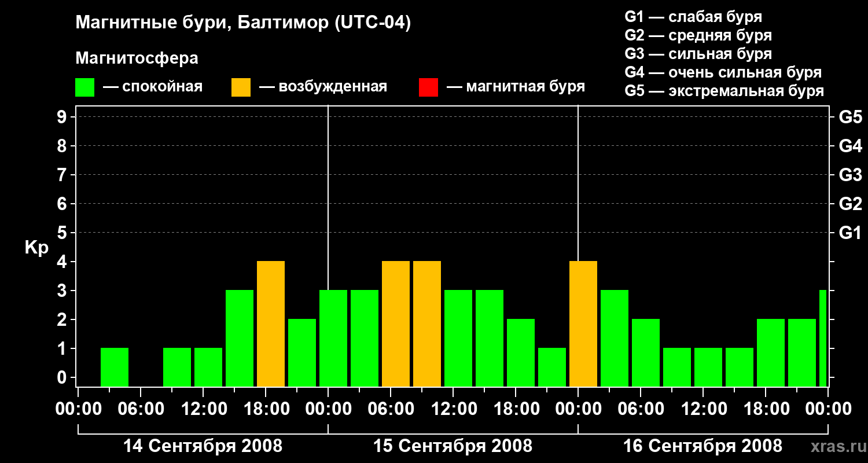Click the green Kp 2 bar at 06:00 on 16 September

pyautogui.click(x=646, y=352)
